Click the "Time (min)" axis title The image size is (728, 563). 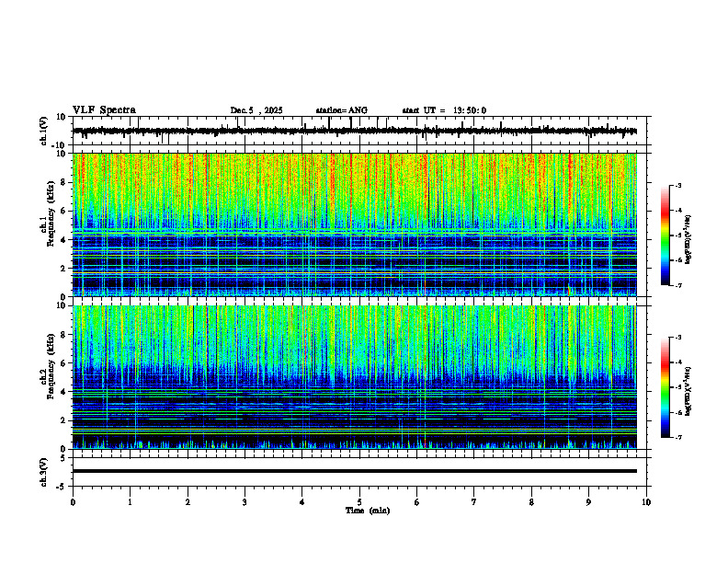click(x=368, y=511)
